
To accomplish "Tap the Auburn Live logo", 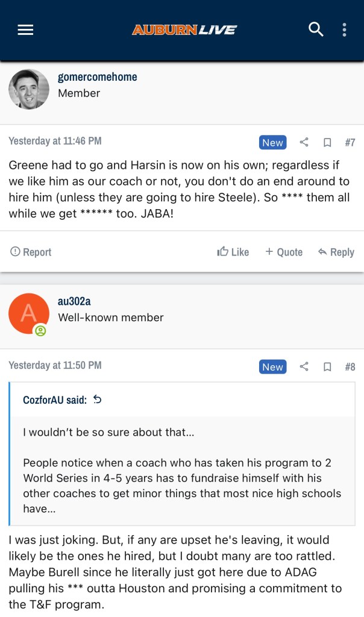I will (x=184, y=30).
